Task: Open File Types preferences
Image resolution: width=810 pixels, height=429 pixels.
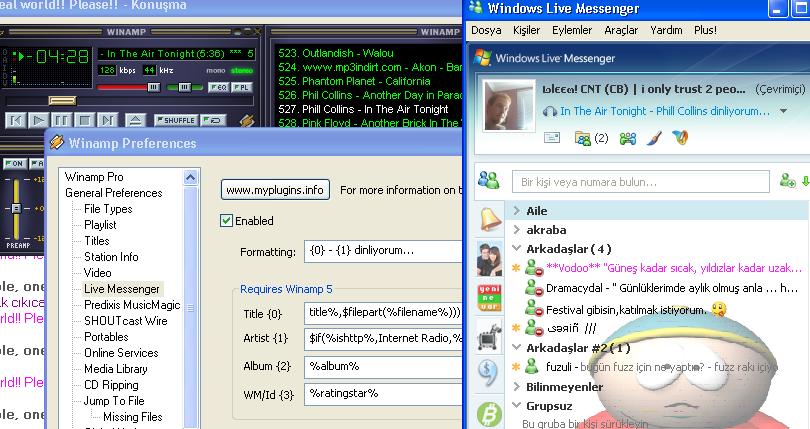Action: pyautogui.click(x=108, y=209)
